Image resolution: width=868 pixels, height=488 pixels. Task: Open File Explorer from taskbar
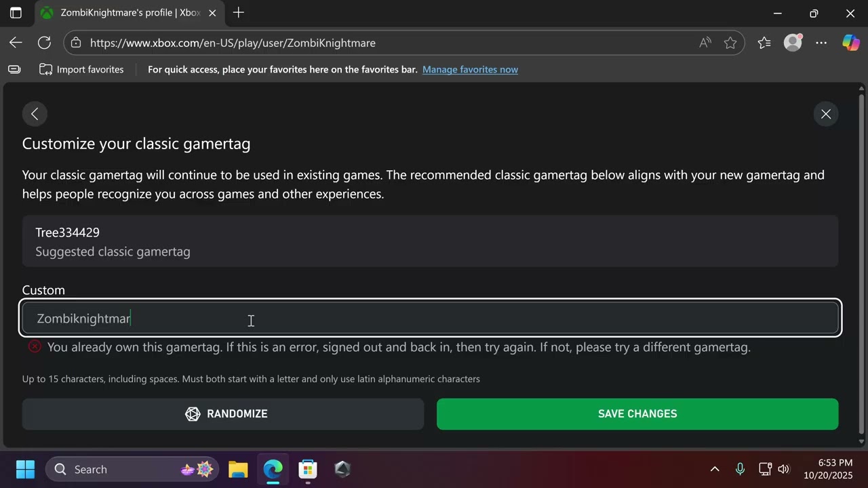point(238,469)
